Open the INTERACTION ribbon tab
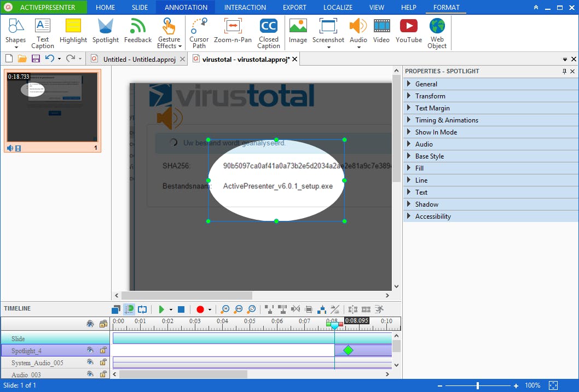This screenshot has width=579, height=392. [x=245, y=8]
